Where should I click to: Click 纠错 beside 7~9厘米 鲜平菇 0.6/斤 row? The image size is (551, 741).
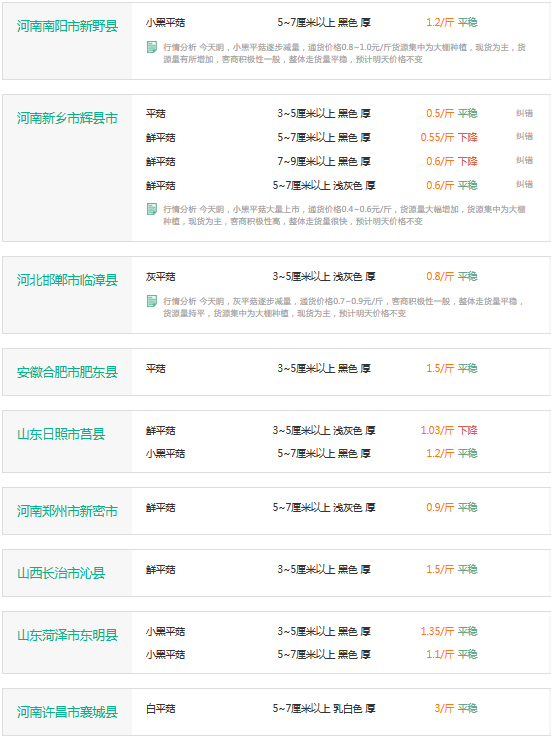pos(524,160)
